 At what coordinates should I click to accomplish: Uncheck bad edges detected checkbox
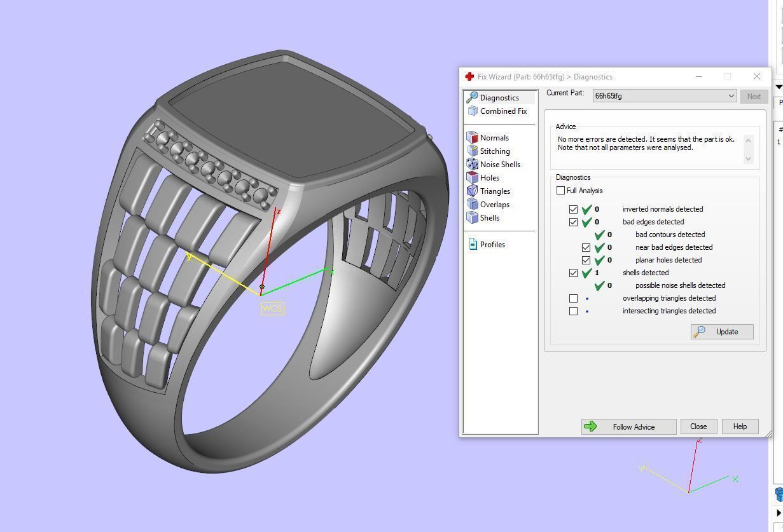tap(573, 222)
